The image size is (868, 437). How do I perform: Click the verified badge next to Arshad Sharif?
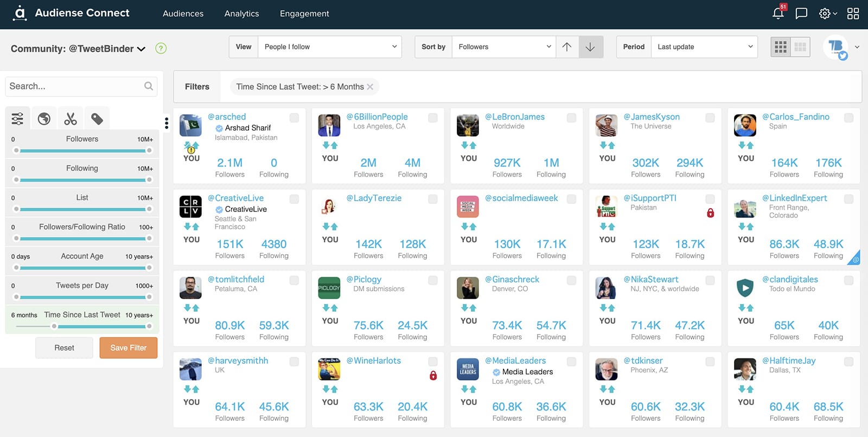219,128
